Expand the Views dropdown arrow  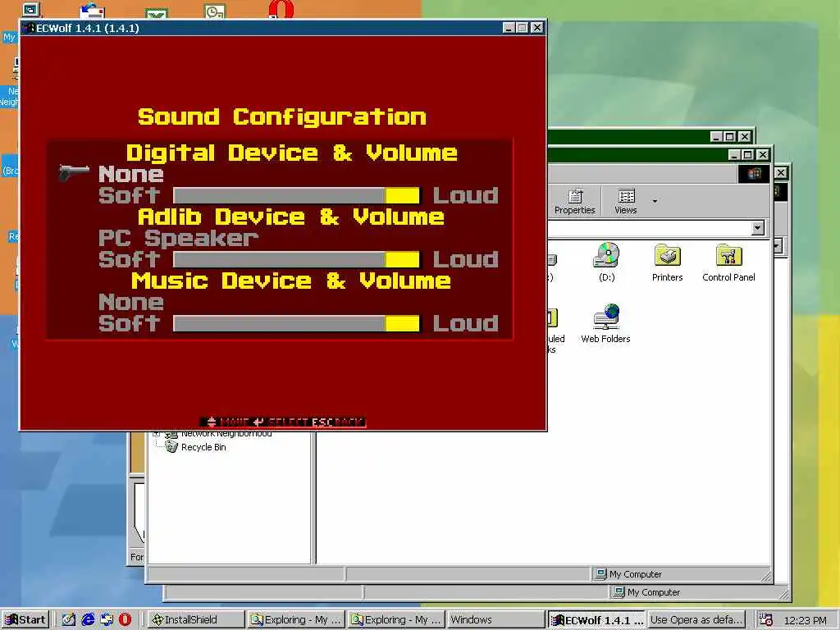click(x=655, y=202)
